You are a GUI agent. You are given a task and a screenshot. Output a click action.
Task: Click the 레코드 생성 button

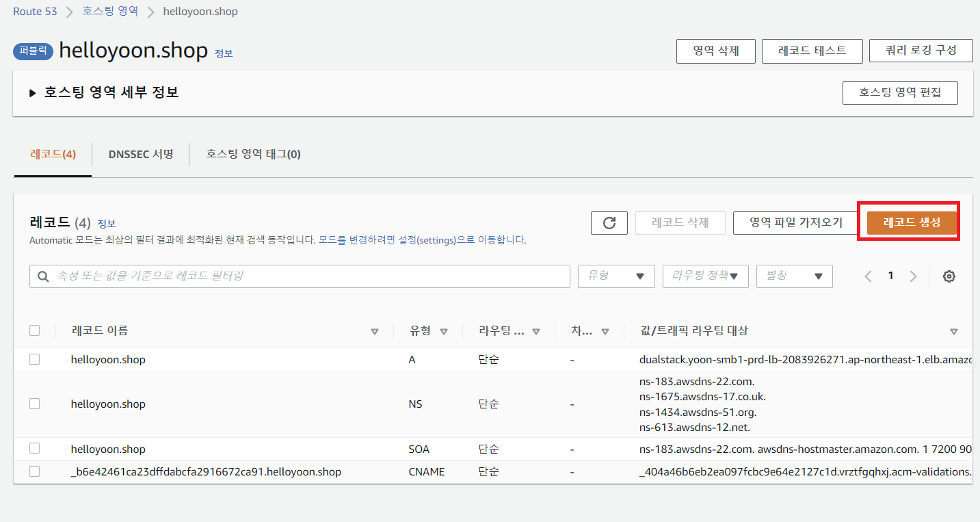click(x=912, y=222)
